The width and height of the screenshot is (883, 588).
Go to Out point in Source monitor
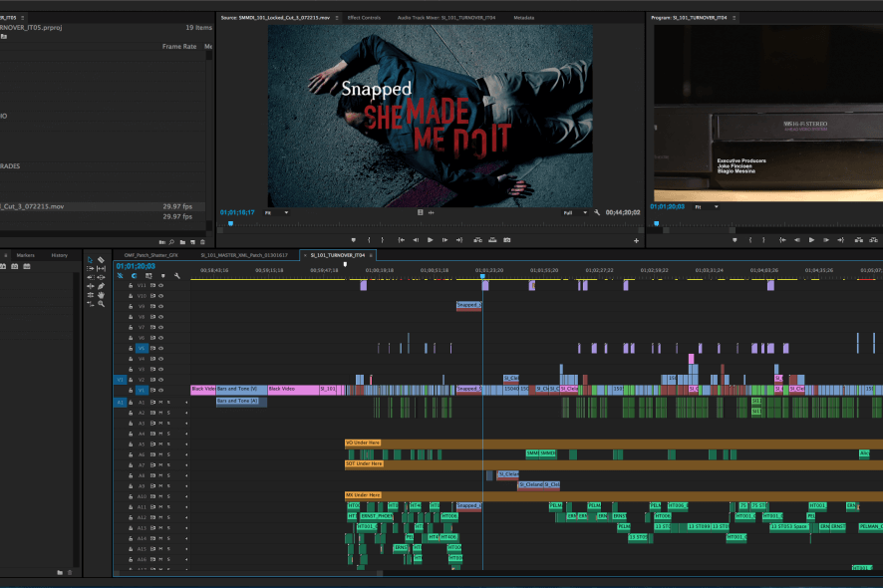[x=459, y=240]
